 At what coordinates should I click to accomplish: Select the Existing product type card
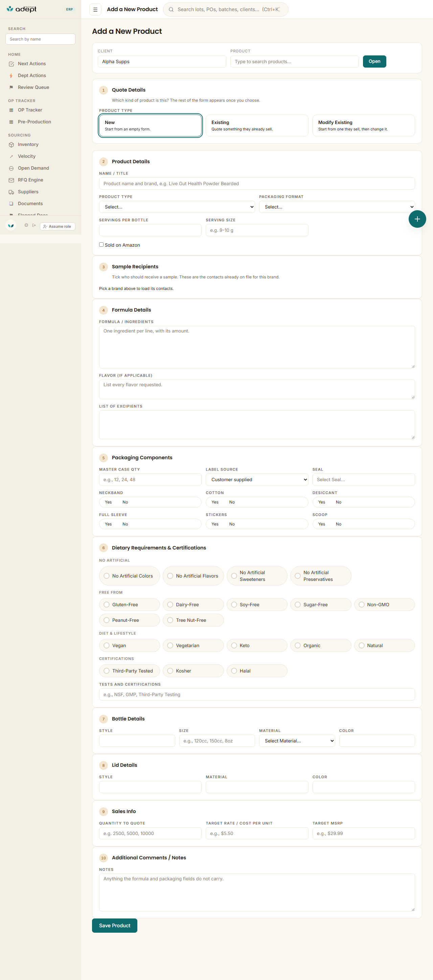coord(257,126)
